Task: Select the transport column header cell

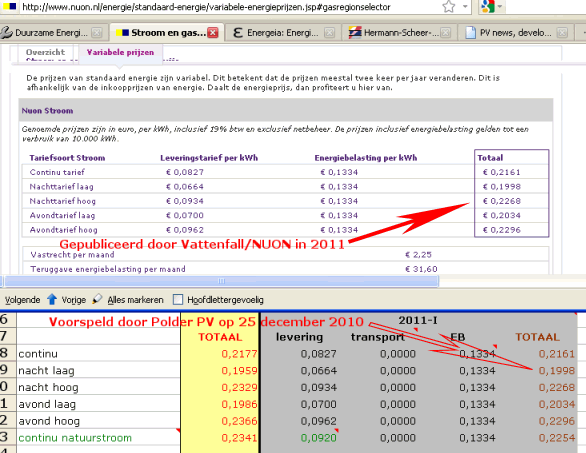Action: point(378,337)
